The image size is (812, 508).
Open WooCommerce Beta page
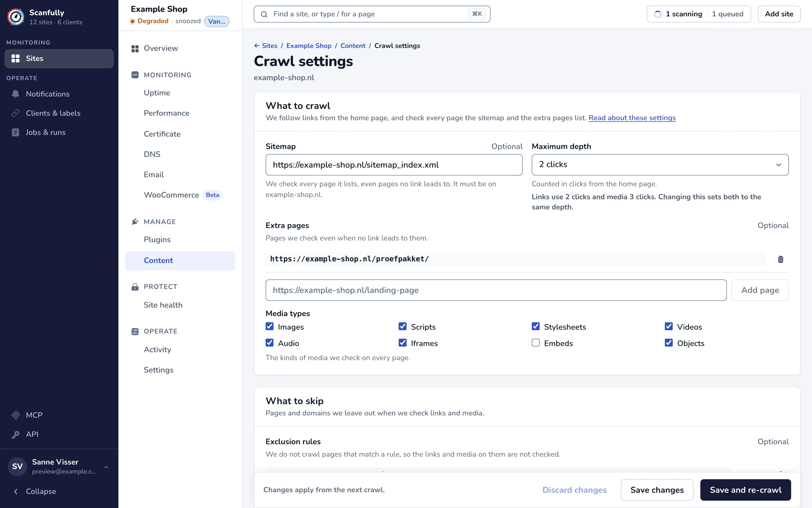tap(183, 195)
